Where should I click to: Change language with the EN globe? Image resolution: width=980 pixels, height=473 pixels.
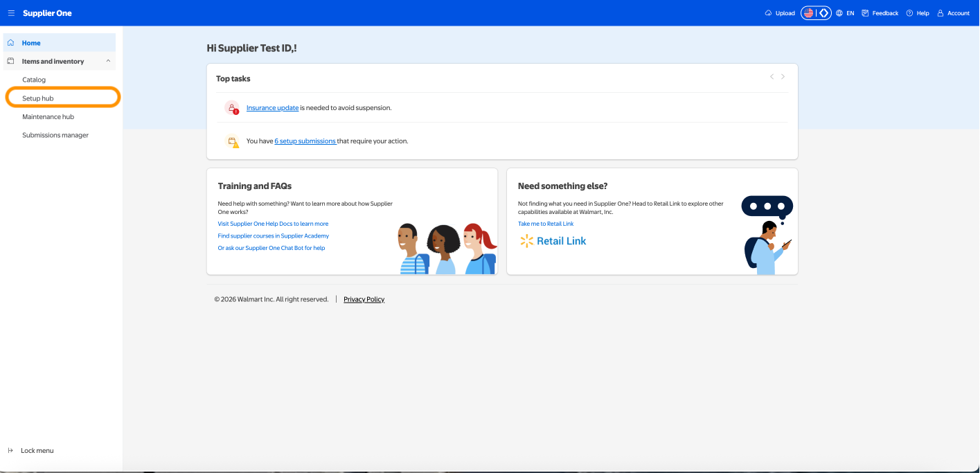point(845,13)
